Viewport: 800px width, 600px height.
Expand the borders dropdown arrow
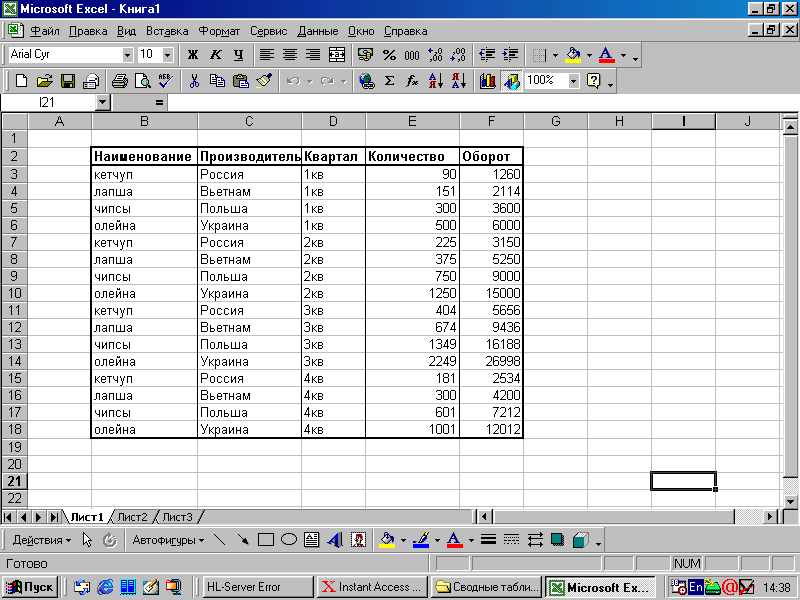pos(555,55)
